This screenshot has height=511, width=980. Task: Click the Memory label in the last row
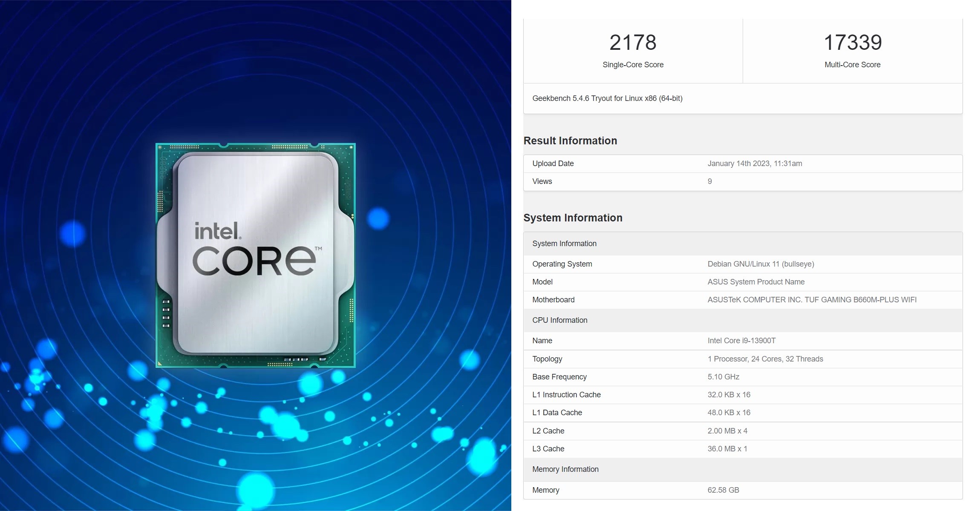click(545, 490)
